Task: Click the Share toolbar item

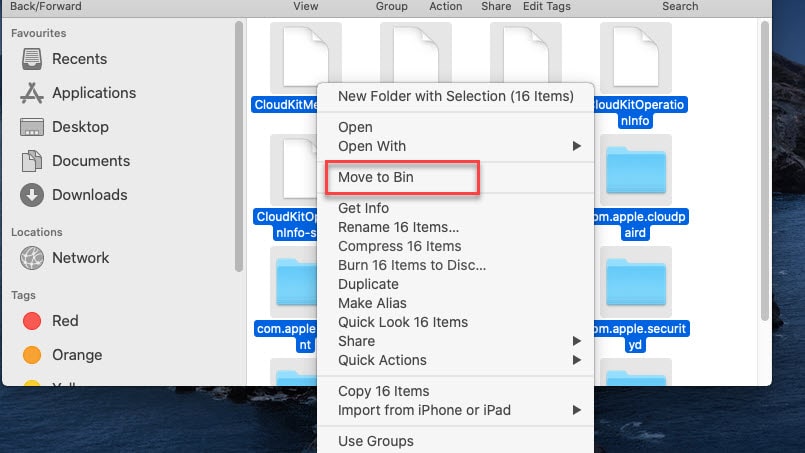Action: [x=496, y=6]
